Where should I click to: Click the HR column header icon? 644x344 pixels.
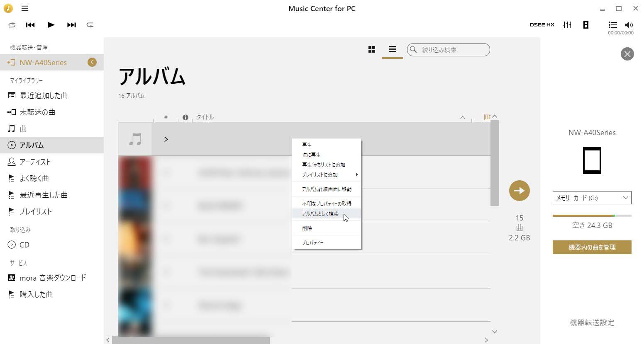click(x=488, y=117)
